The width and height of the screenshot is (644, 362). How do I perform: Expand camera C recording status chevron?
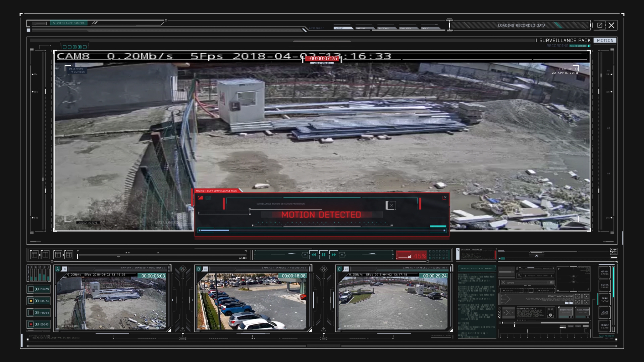446,268
